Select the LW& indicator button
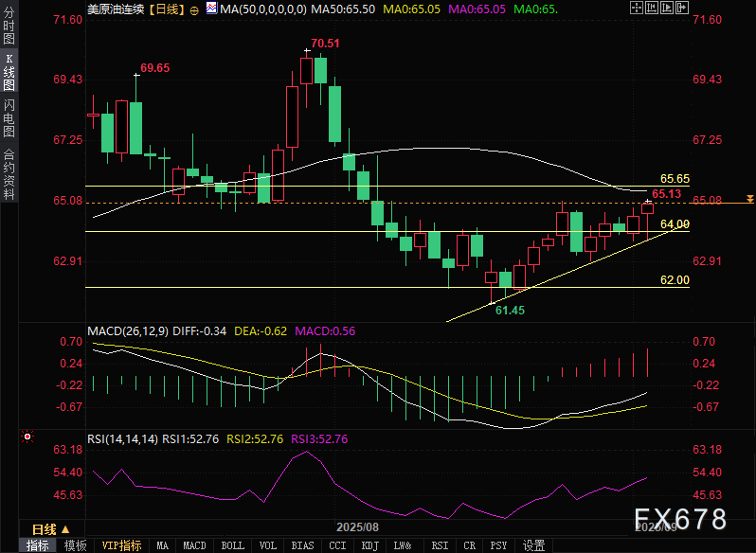This screenshot has width=756, height=553. pos(403,545)
